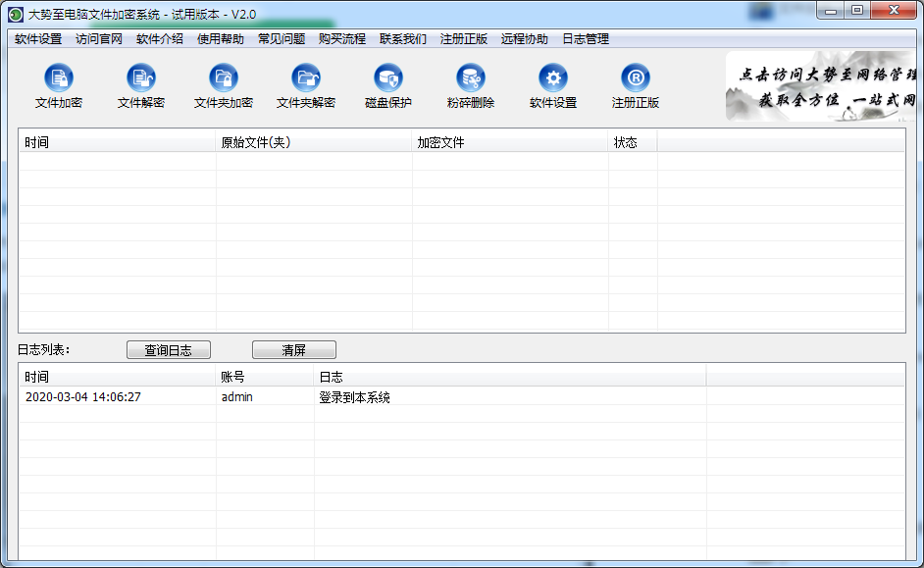Click the 状态 column header

pos(633,142)
